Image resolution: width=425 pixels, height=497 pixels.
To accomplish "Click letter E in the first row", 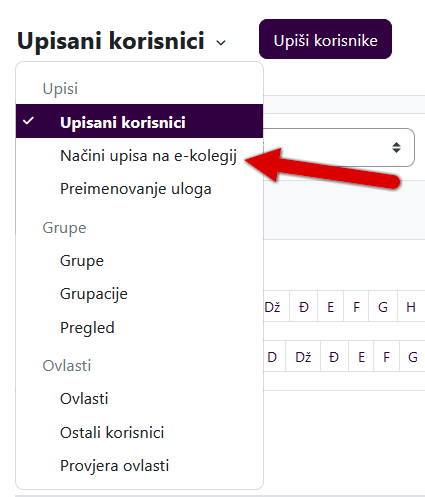I will tap(330, 307).
